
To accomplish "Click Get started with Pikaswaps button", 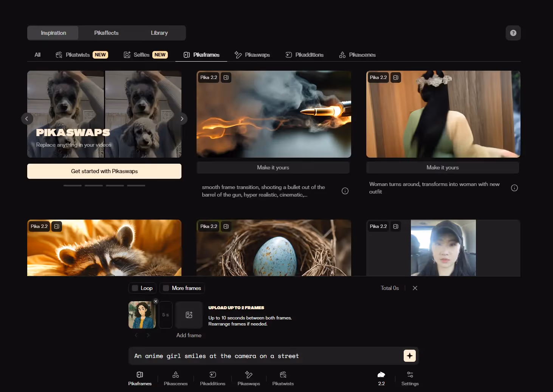I will (x=104, y=171).
